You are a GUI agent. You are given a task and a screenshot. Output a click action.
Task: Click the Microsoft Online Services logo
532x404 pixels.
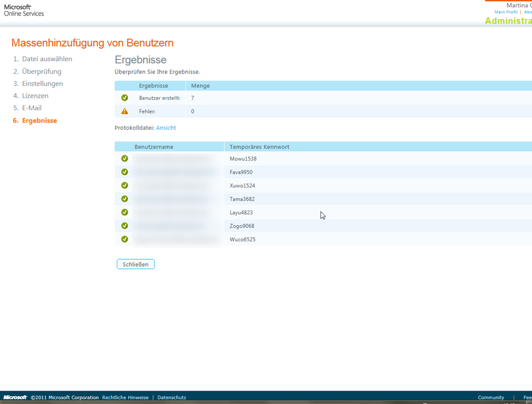(24, 10)
